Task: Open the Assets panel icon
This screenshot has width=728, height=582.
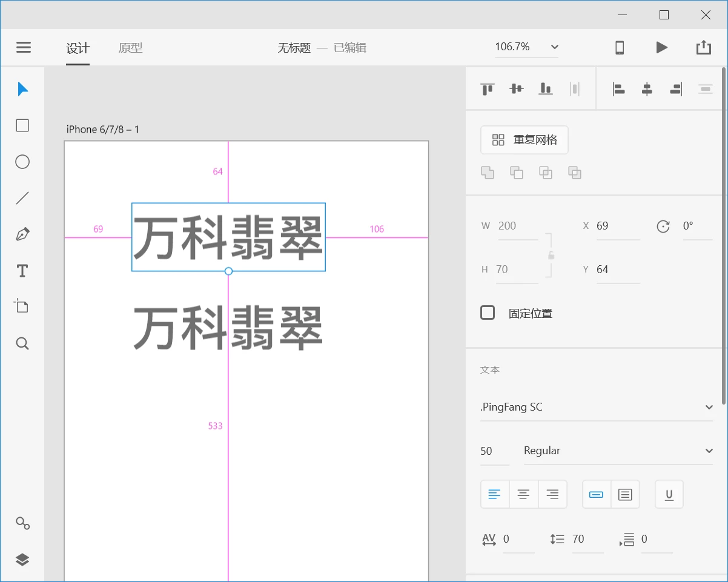Action: tap(22, 523)
